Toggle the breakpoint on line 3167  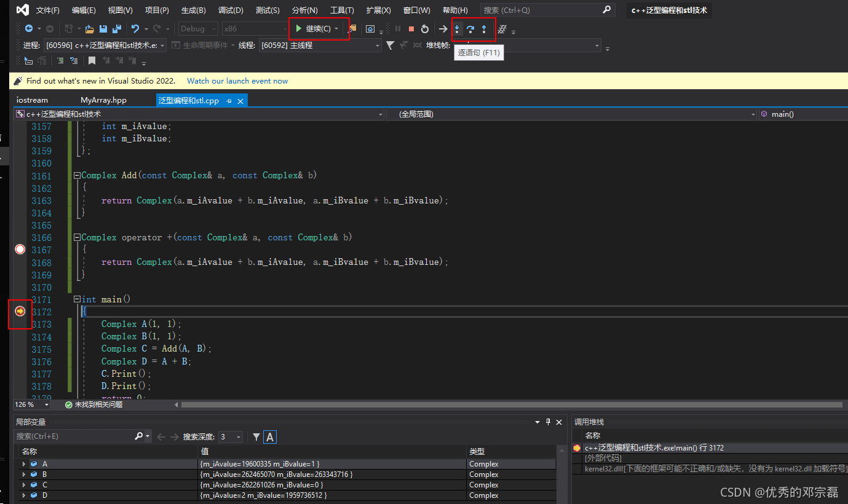[x=20, y=250]
